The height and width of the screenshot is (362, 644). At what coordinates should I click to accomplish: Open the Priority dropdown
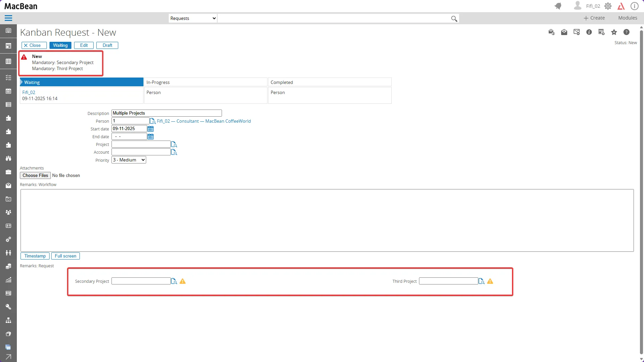pos(129,160)
